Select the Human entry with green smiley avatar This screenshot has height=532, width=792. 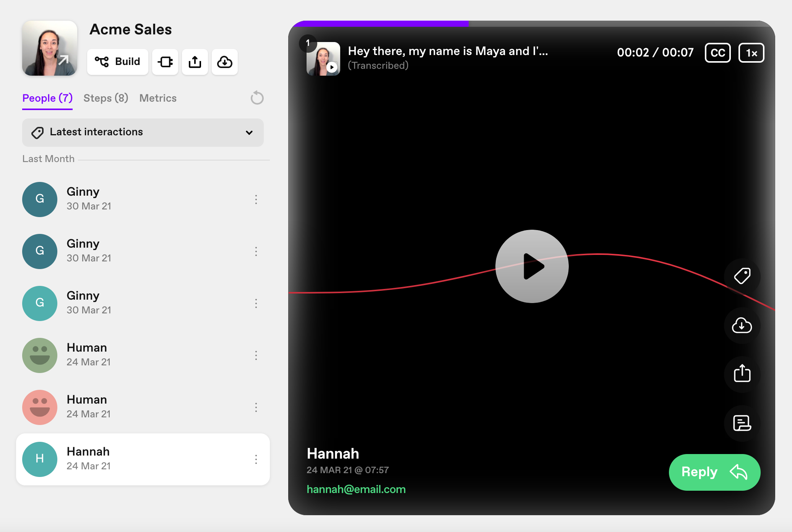pyautogui.click(x=143, y=355)
